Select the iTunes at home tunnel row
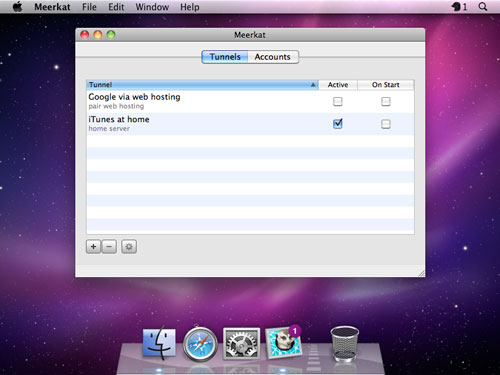Viewport: 500px width, 375px height. coord(250,124)
